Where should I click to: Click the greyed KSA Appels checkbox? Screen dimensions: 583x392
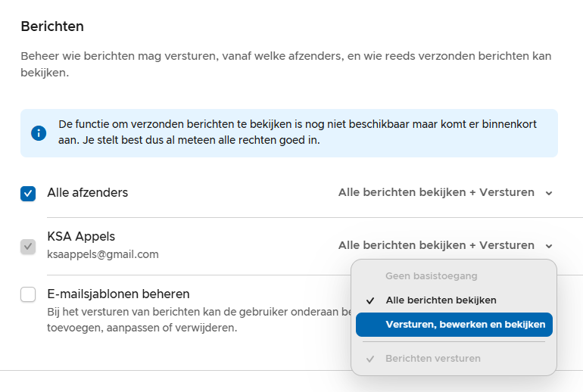(x=28, y=246)
